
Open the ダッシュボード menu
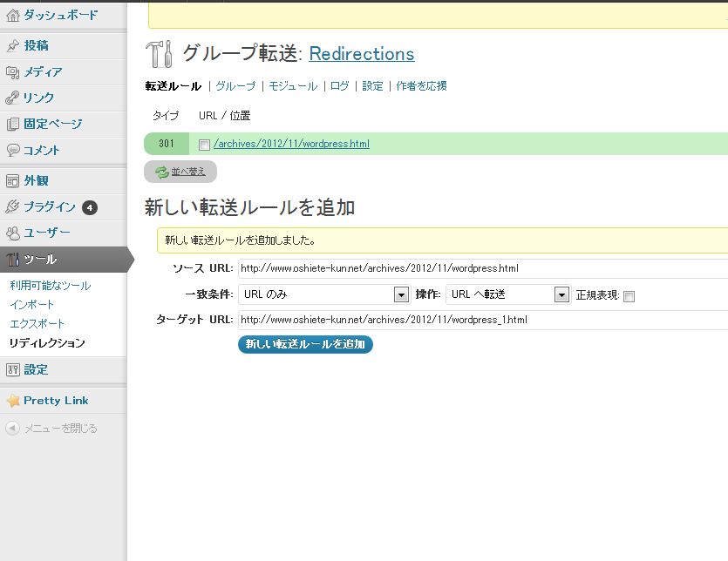(63, 16)
